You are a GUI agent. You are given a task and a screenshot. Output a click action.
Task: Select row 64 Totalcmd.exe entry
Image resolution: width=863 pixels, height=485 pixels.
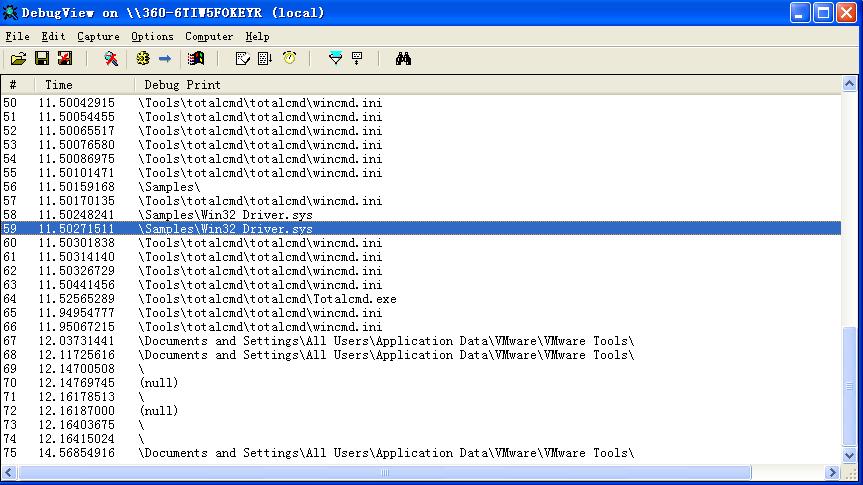pos(420,299)
